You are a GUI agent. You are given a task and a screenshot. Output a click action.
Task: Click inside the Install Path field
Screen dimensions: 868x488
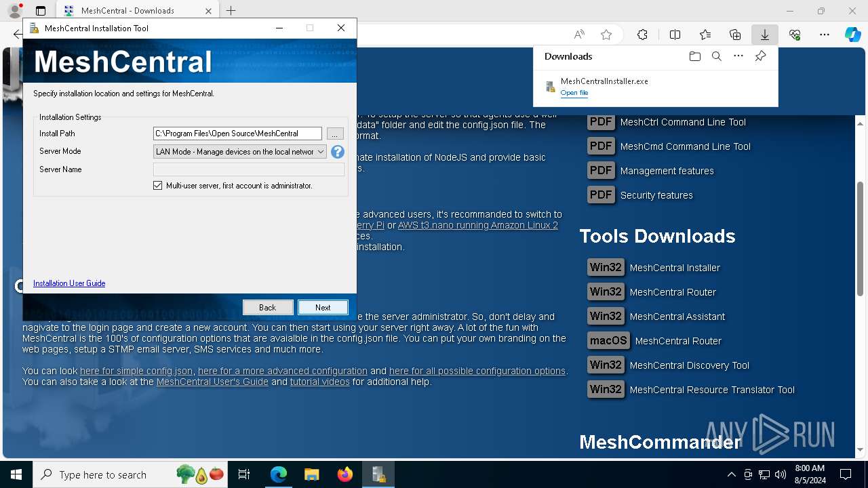click(x=237, y=134)
